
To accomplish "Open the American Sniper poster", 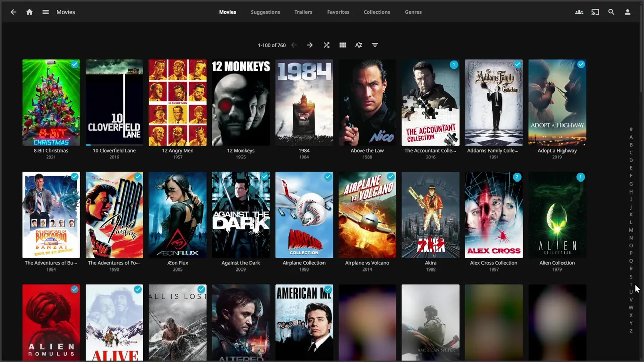I will [431, 323].
